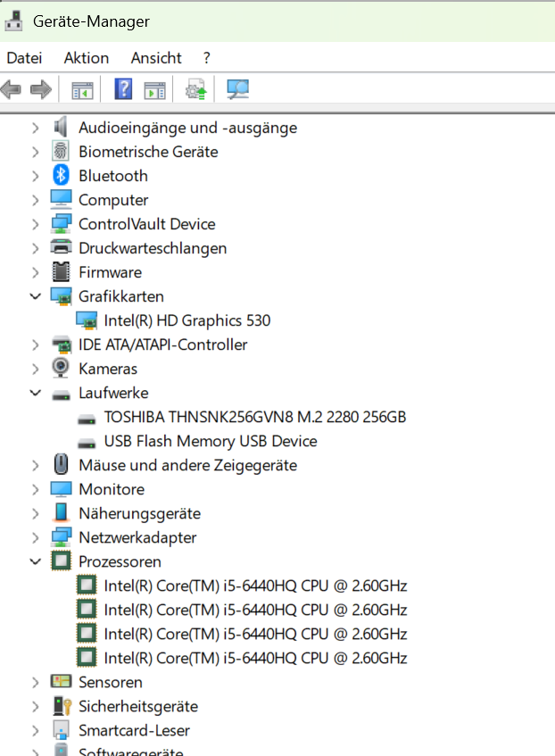555x756 pixels.
Task: Click the speaker icon for Audioeingänge
Action: [61, 128]
